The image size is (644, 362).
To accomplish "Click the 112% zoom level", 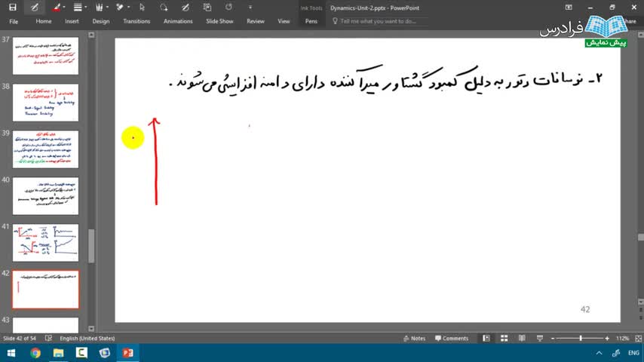I will click(622, 338).
